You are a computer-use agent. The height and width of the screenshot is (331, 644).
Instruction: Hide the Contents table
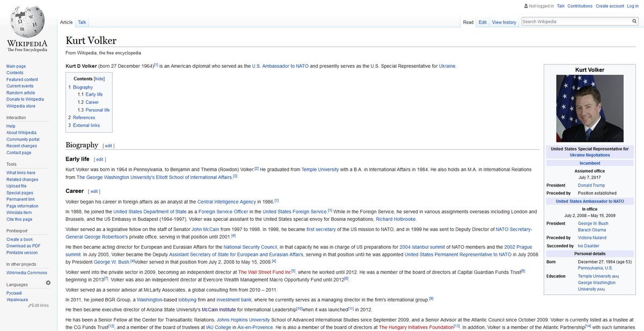pos(99,78)
